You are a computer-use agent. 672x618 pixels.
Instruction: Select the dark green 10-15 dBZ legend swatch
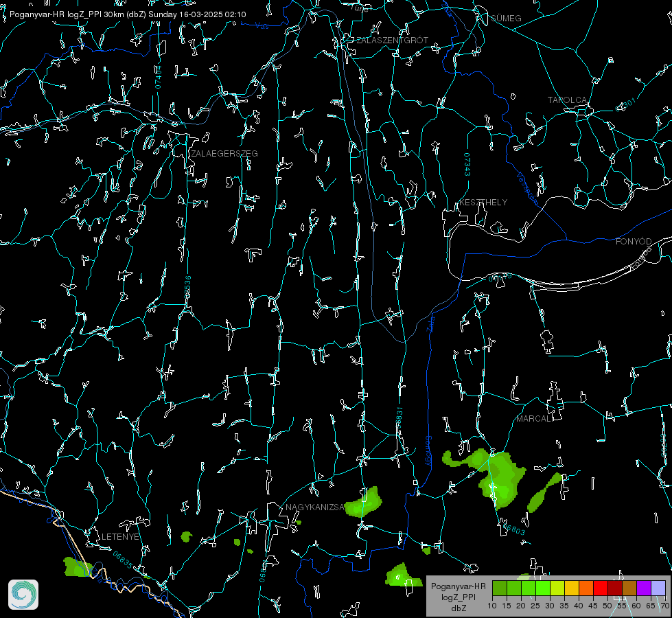(x=500, y=588)
